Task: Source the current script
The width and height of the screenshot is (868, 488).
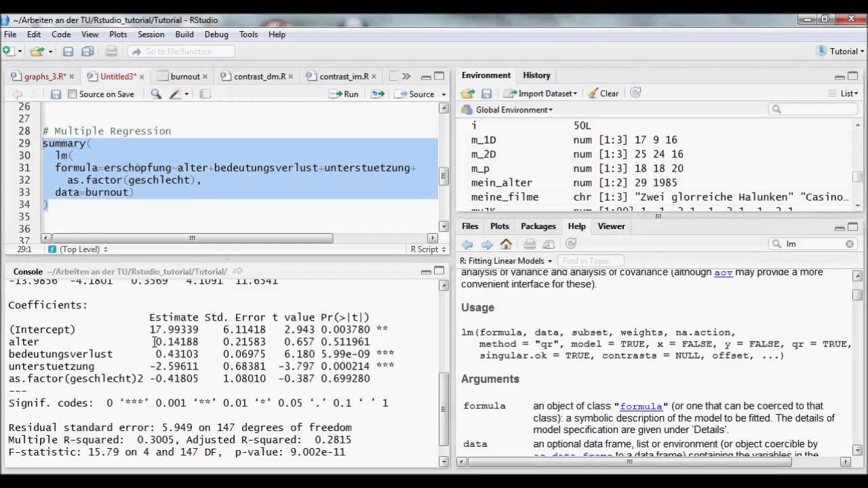Action: [x=414, y=94]
